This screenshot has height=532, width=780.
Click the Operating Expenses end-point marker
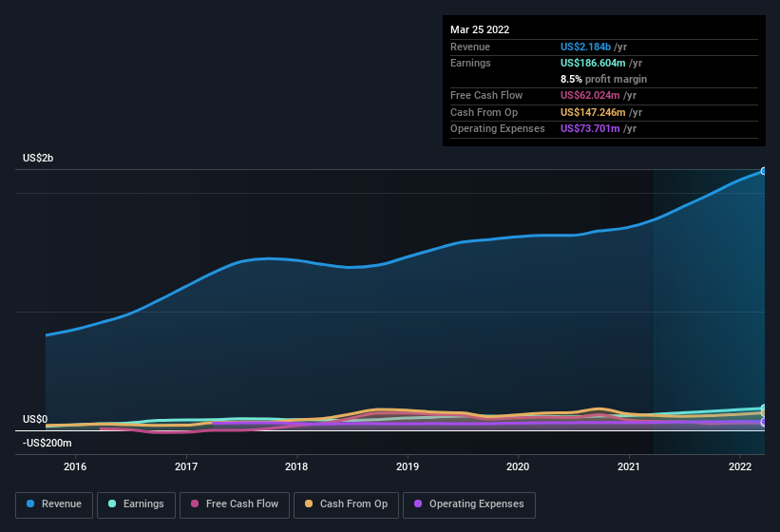pos(764,422)
